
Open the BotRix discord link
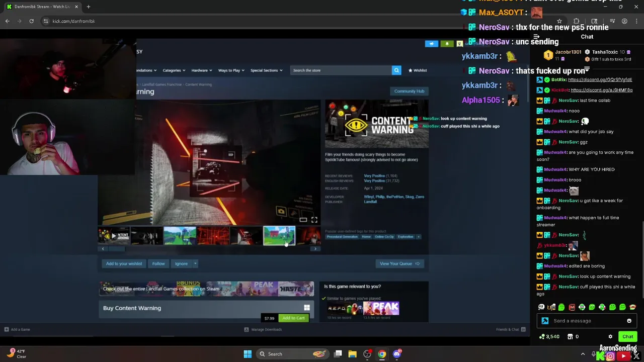600,79
